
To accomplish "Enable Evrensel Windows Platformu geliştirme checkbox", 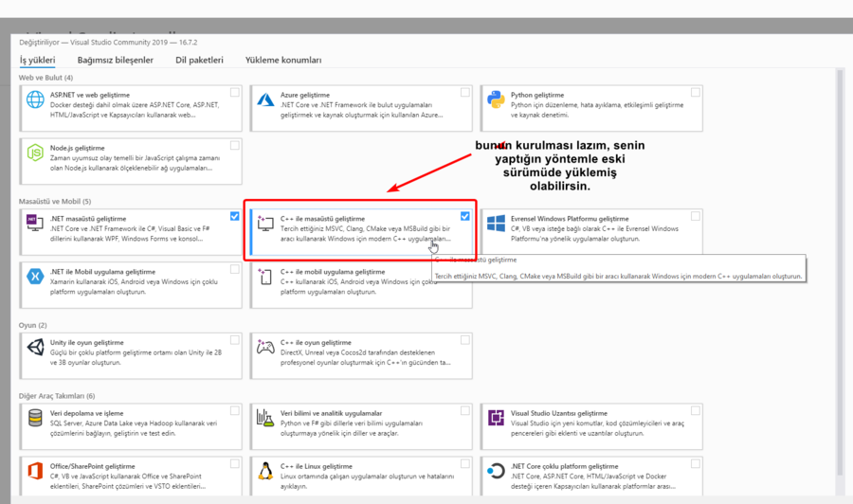I will [696, 216].
